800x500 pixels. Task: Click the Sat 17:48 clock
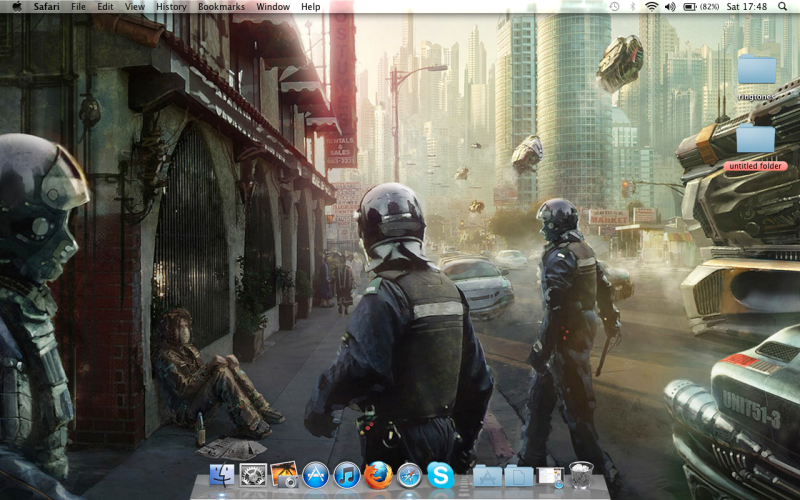[x=746, y=7]
